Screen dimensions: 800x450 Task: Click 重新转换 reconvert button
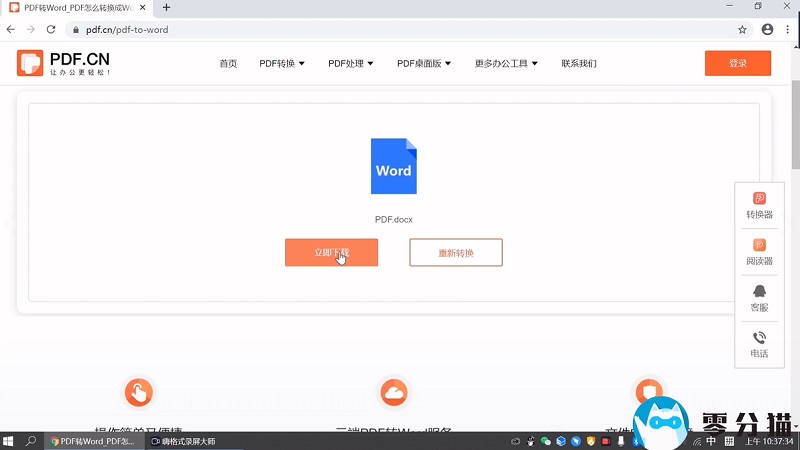coord(456,253)
